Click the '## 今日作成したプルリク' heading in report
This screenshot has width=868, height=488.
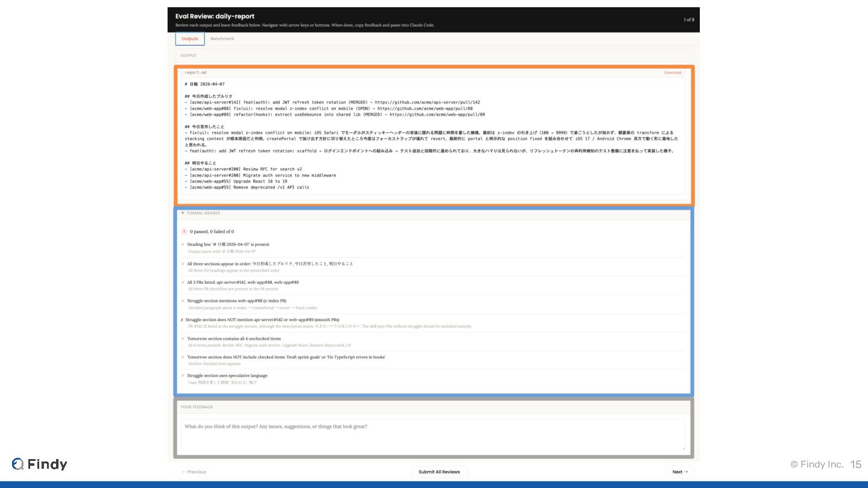(x=209, y=96)
